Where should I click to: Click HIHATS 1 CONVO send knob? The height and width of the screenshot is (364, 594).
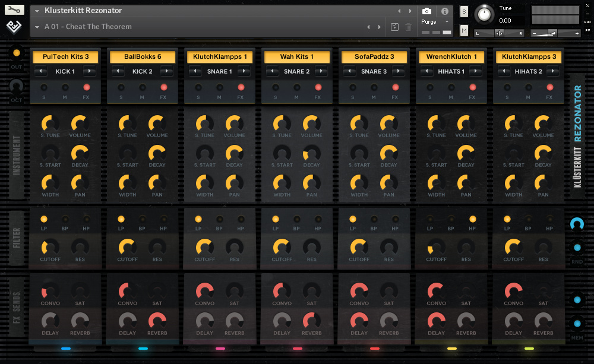[x=436, y=292]
